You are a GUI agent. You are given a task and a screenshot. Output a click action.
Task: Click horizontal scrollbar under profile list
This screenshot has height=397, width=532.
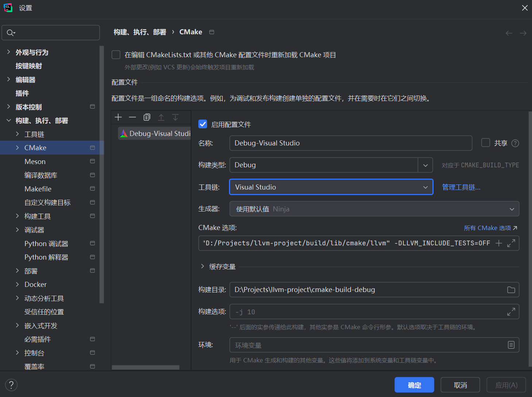click(x=145, y=367)
